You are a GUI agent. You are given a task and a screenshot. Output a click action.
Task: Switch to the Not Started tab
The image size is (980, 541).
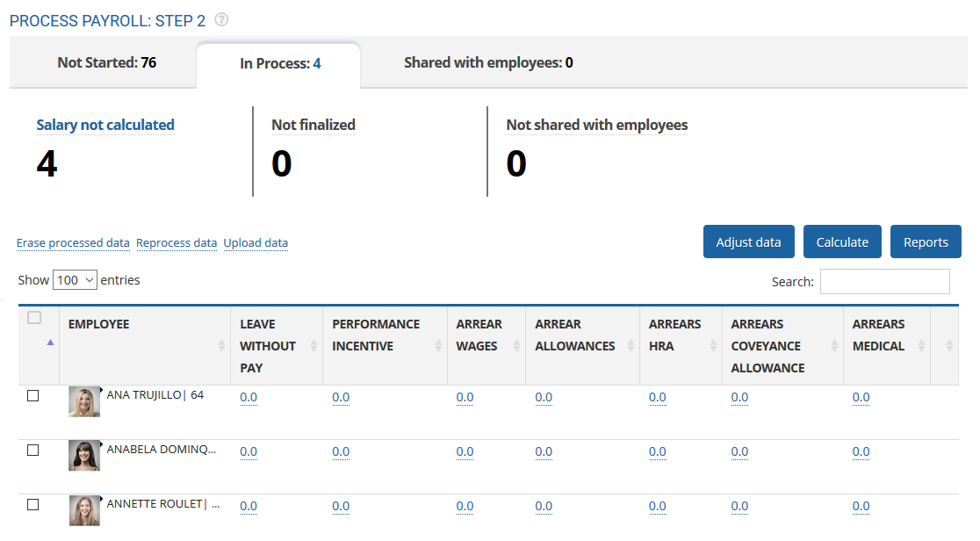pyautogui.click(x=106, y=63)
